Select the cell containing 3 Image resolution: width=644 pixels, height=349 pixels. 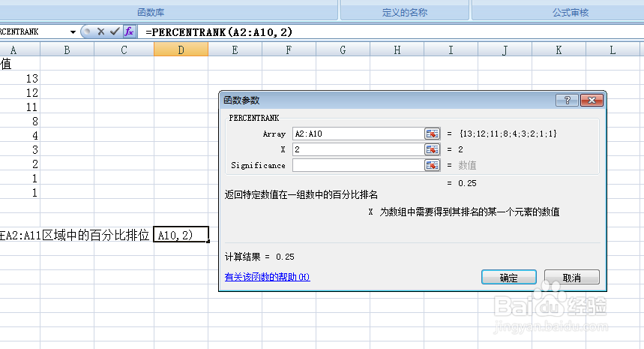19,149
